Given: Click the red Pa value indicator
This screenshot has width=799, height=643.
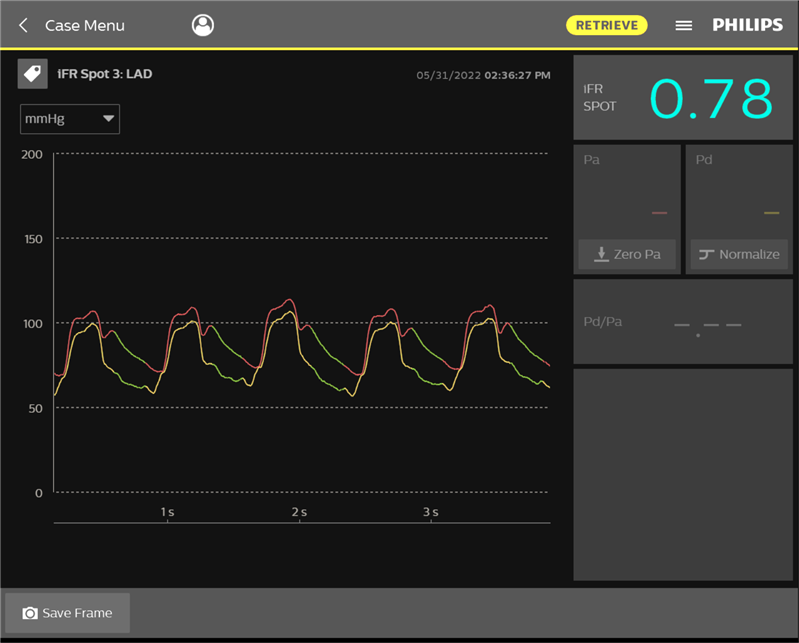Looking at the screenshot, I should click(x=658, y=212).
